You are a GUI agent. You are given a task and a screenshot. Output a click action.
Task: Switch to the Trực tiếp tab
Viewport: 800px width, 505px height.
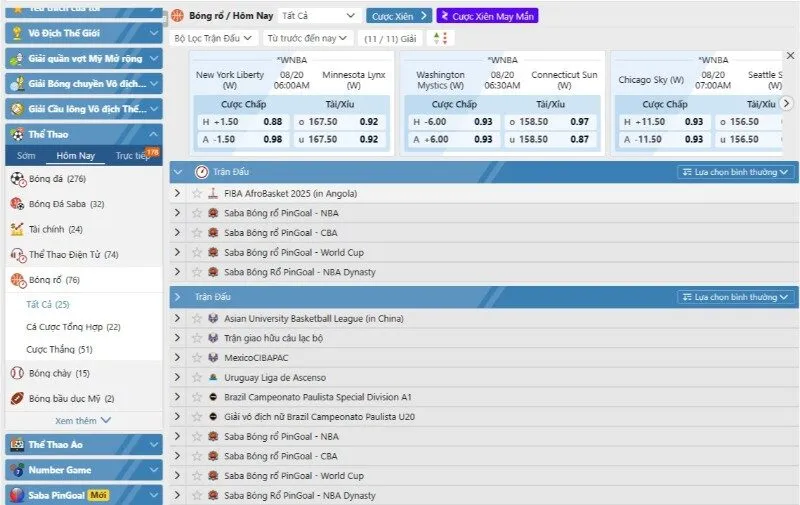133,156
